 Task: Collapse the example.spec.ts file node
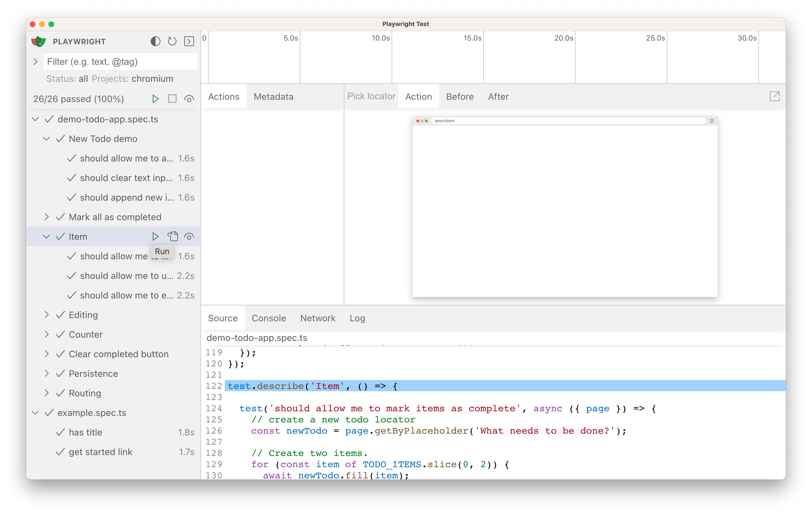pos(35,413)
